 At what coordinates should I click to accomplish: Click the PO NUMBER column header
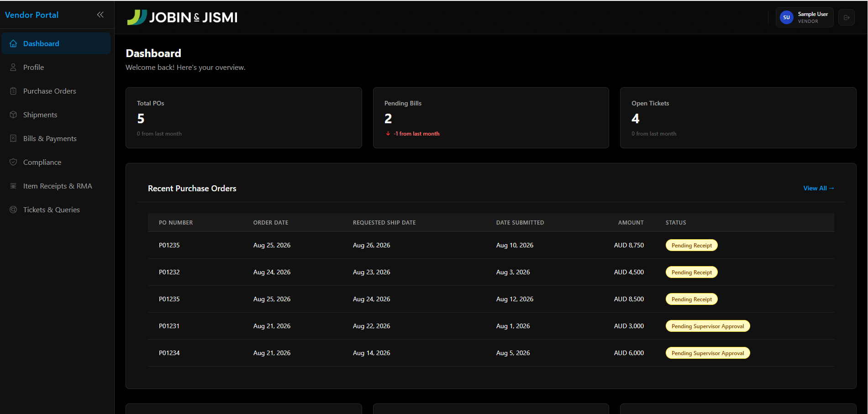coord(176,223)
